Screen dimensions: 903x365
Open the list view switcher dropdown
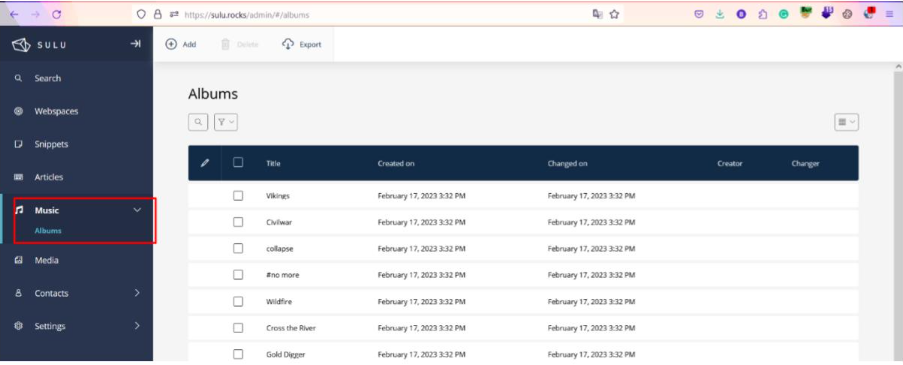coord(847,122)
